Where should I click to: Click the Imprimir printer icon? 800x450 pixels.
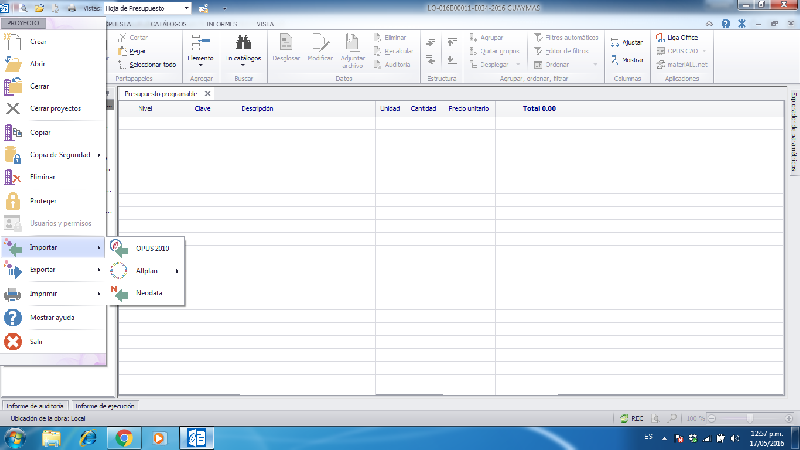pos(14,294)
